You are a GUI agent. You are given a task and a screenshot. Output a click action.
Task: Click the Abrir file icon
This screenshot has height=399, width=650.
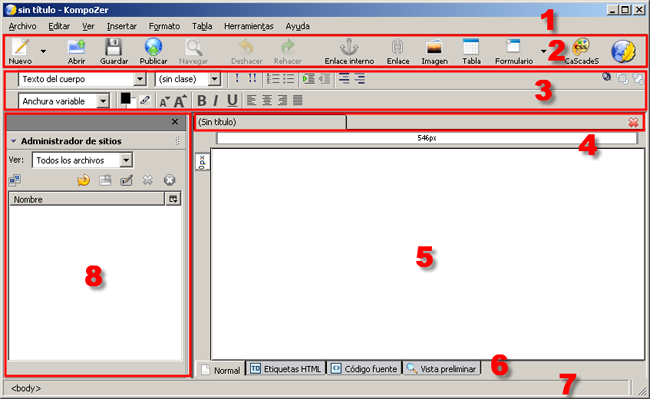tap(77, 47)
